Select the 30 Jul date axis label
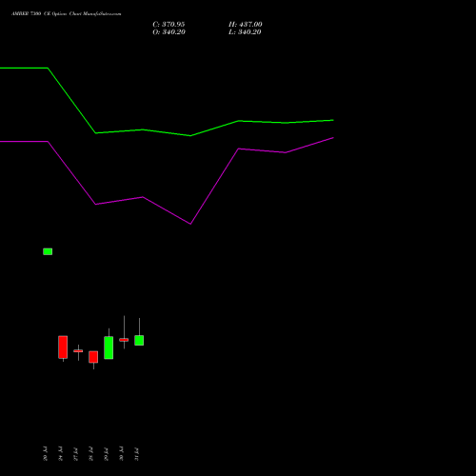This screenshot has height=476, width=476. click(121, 453)
